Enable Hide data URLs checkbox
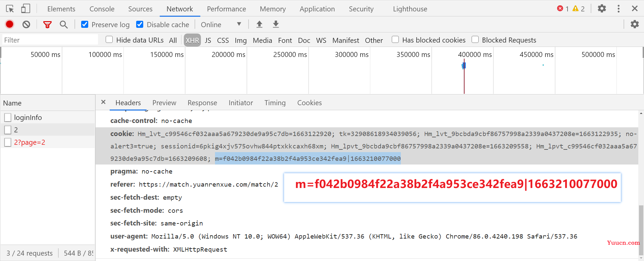The height and width of the screenshot is (261, 644). [x=109, y=40]
